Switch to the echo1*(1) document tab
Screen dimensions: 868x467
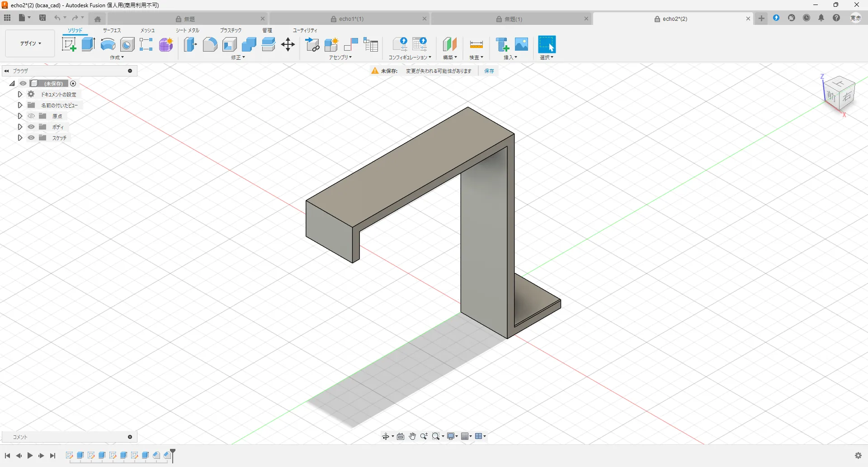tap(351, 19)
